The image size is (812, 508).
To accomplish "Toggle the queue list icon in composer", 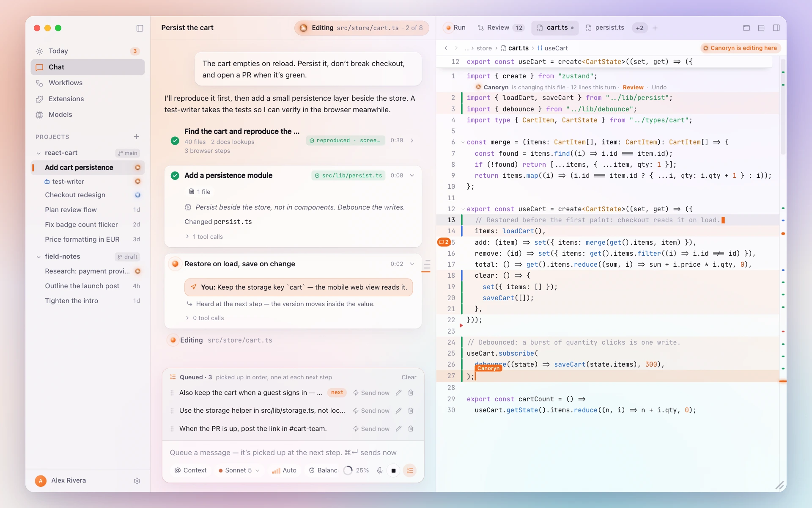I will (410, 471).
